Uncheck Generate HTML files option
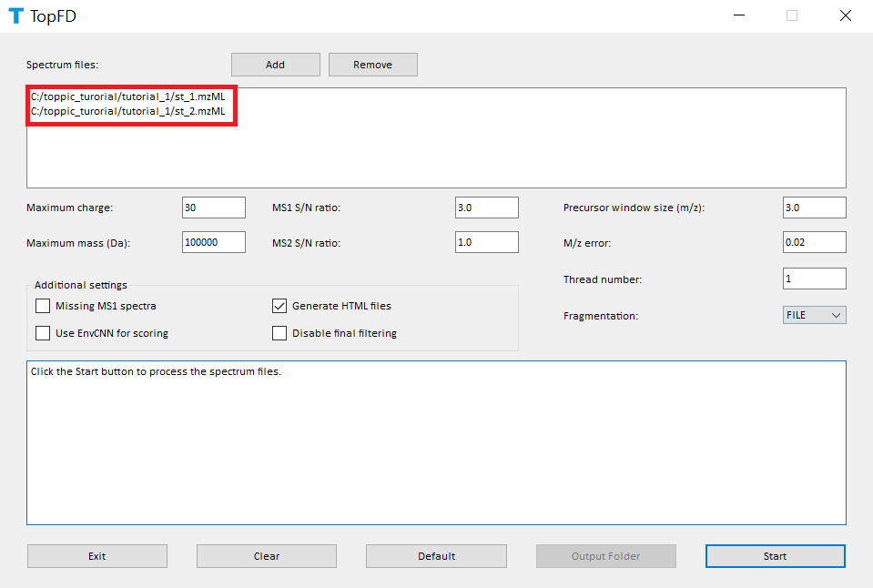The width and height of the screenshot is (873, 588). coord(279,306)
